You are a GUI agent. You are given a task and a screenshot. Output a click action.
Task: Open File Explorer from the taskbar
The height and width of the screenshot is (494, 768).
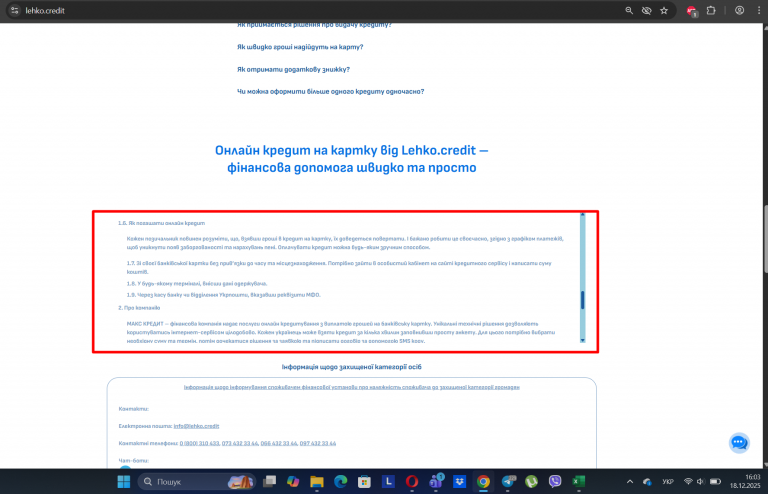tap(317, 482)
